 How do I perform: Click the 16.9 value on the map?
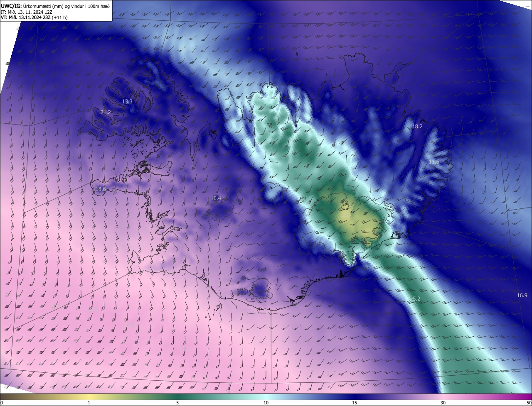coord(522,296)
